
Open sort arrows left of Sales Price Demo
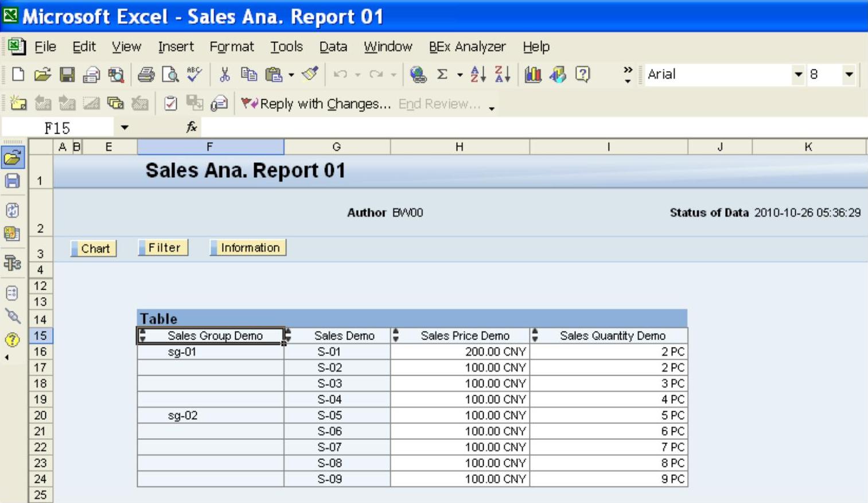[x=395, y=336]
